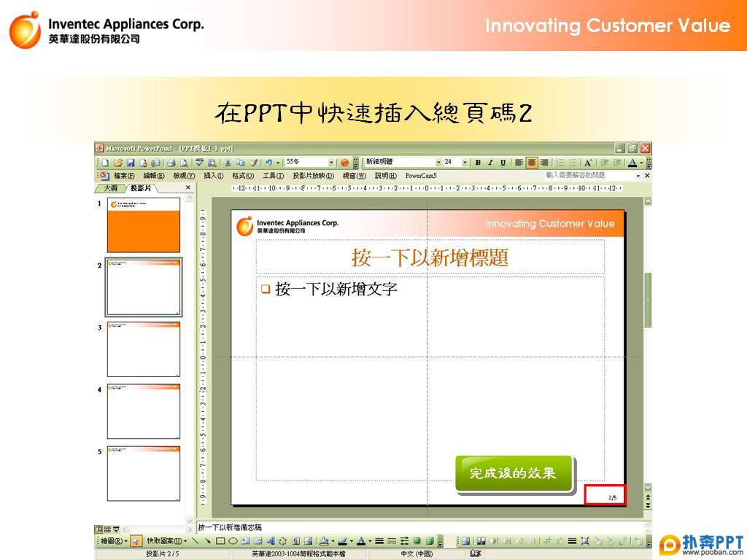Click the green 完成後的效果 button
The image size is (747, 560).
click(514, 472)
